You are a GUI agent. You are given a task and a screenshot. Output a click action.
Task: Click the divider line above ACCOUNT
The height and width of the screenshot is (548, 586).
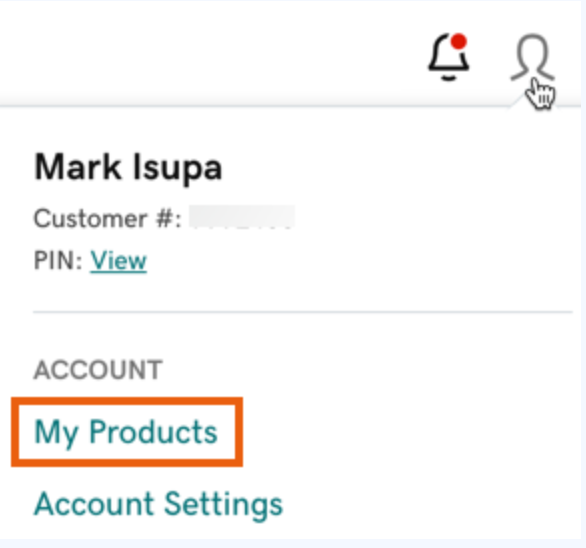(x=303, y=311)
